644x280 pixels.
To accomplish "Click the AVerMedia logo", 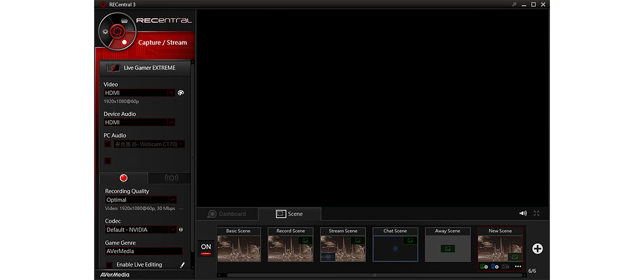I will 114,275.
